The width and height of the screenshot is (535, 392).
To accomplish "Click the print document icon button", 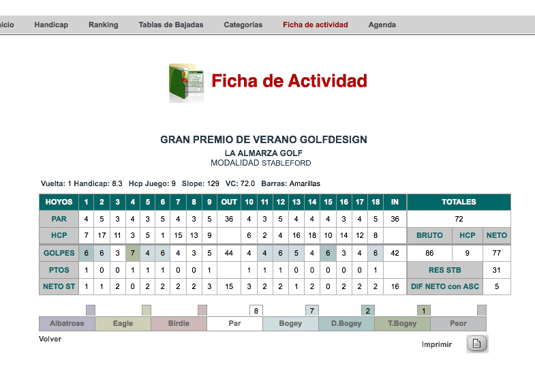I will (477, 344).
